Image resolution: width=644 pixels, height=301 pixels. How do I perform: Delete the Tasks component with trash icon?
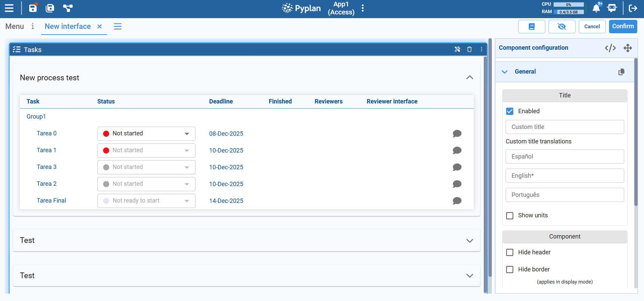coord(469,49)
